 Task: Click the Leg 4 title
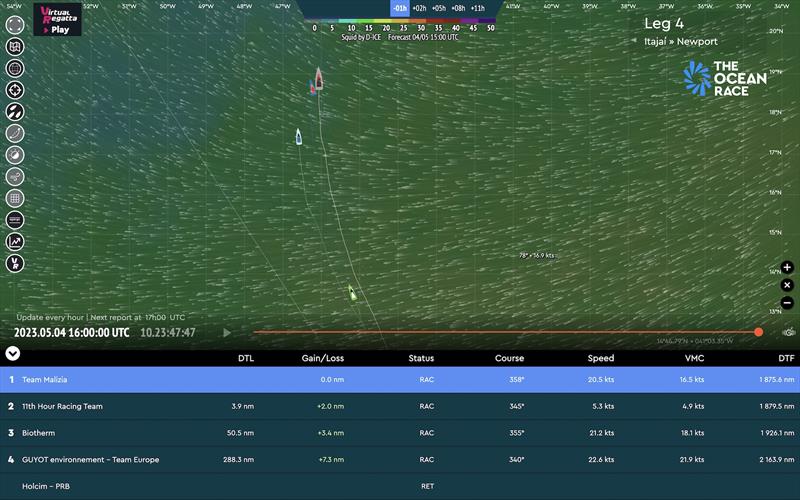pyautogui.click(x=663, y=23)
